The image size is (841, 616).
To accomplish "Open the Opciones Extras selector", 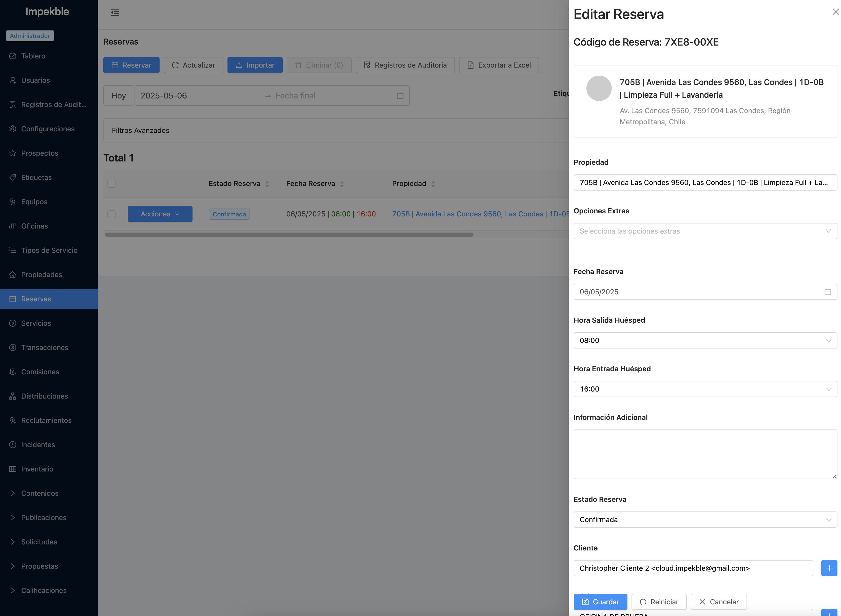I will click(x=705, y=231).
